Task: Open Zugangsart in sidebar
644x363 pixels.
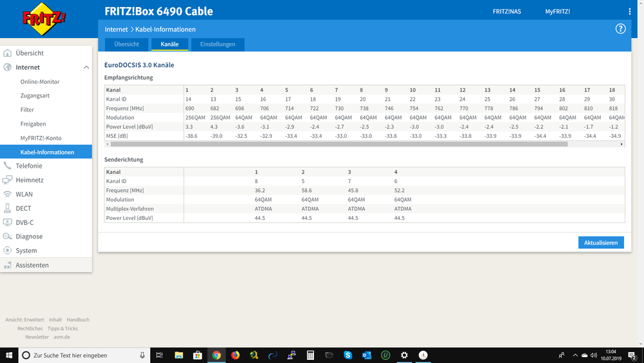Action: [35, 95]
